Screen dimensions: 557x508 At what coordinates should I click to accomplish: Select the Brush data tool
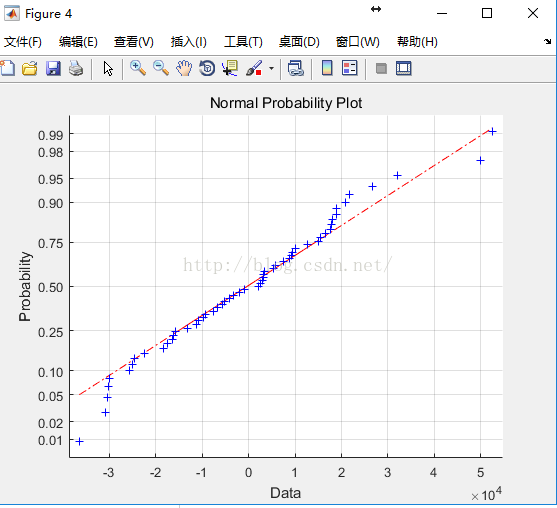(254, 68)
